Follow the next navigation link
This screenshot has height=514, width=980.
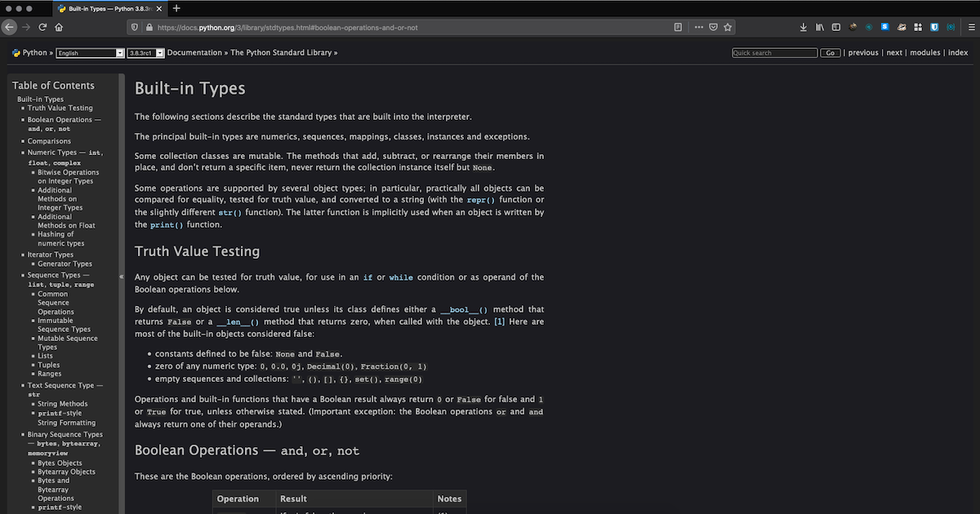point(894,52)
